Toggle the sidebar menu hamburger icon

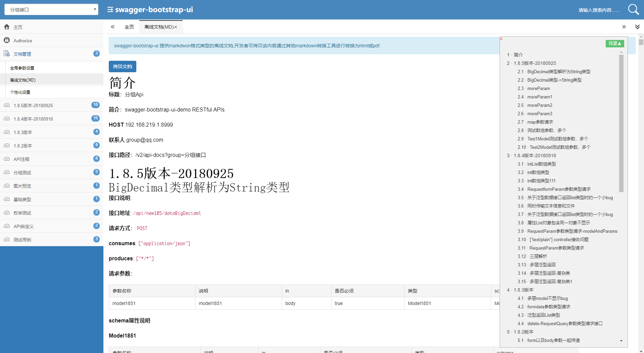[110, 10]
